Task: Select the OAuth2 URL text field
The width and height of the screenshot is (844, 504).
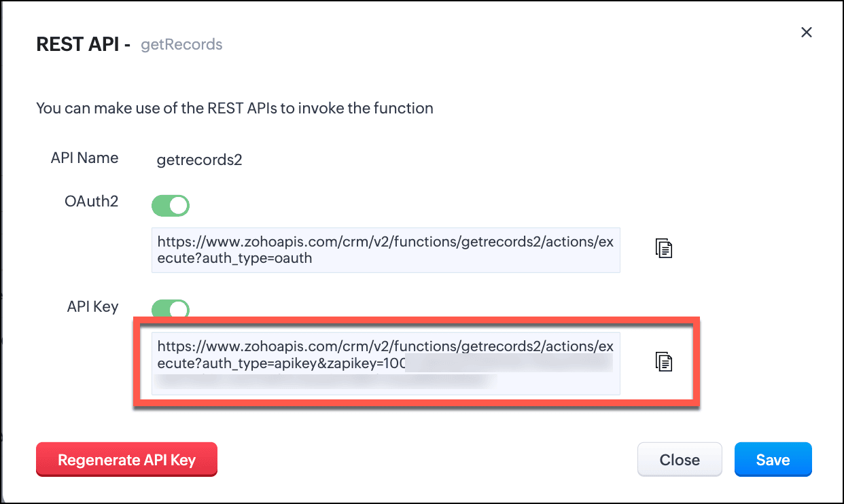Action: tap(386, 250)
